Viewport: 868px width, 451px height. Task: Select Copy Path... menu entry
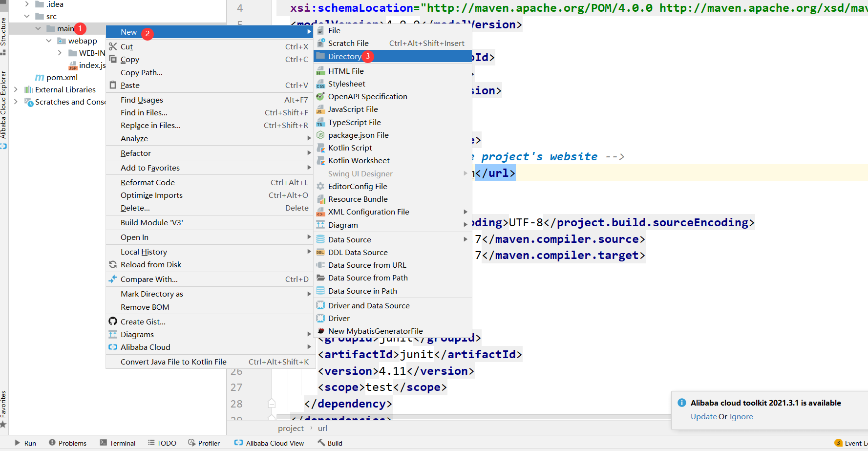(209, 72)
